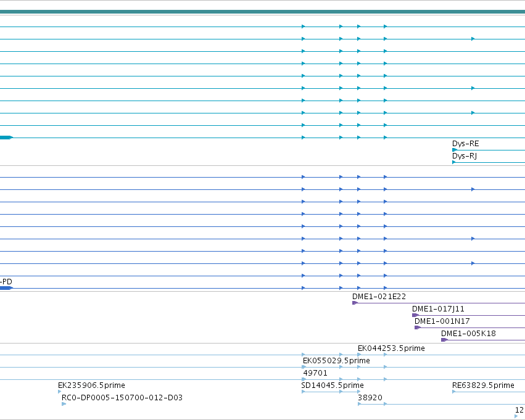Click the Dys-RJ start arrow marker

454,162
